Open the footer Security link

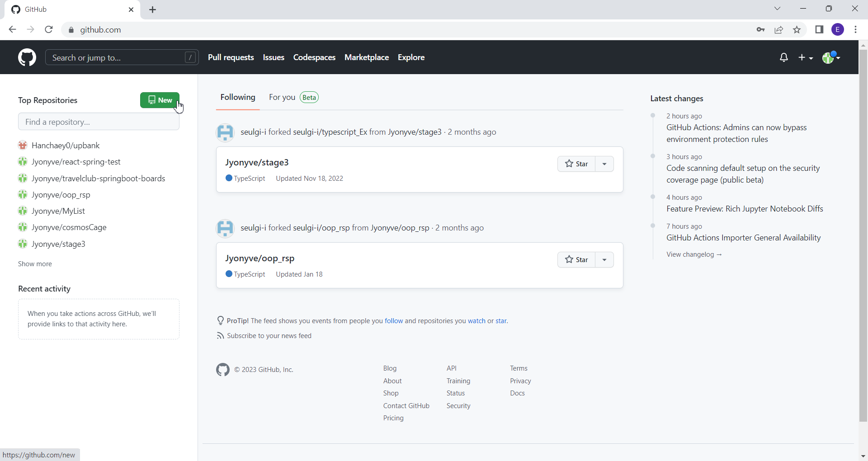(x=458, y=406)
